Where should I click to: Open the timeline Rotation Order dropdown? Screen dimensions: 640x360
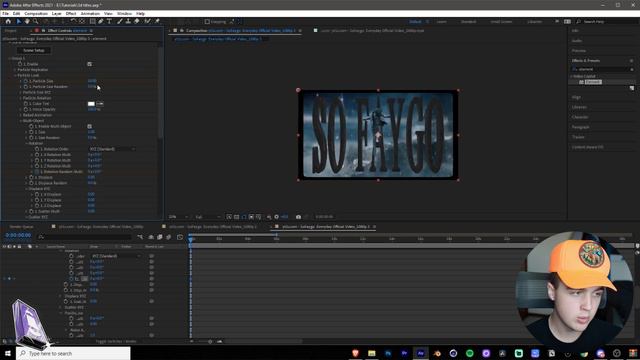tap(116, 256)
